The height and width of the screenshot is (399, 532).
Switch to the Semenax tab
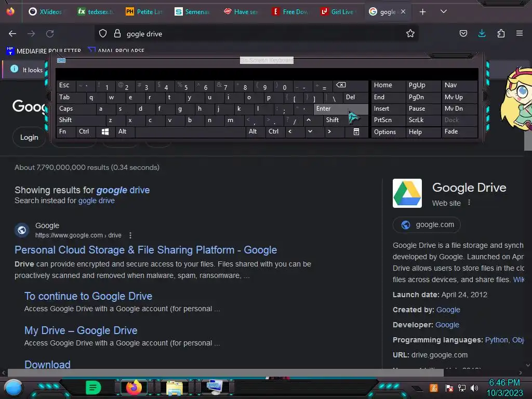click(x=192, y=12)
